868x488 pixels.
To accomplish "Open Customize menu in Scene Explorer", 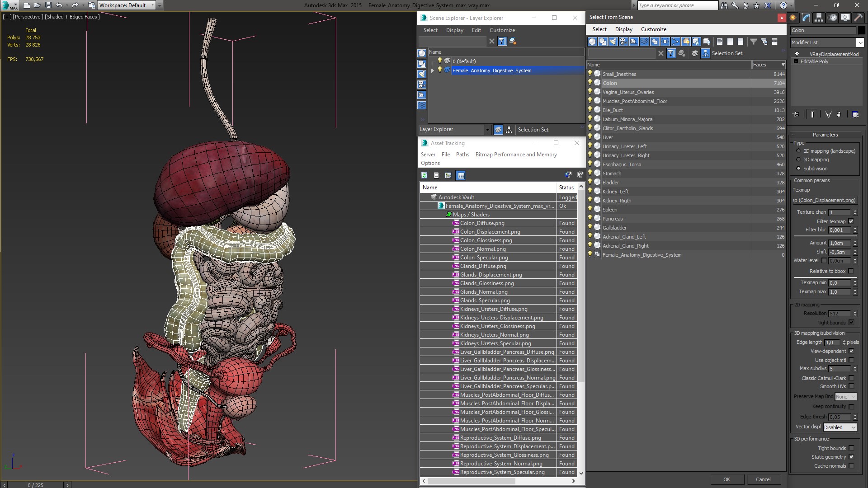I will click(502, 30).
